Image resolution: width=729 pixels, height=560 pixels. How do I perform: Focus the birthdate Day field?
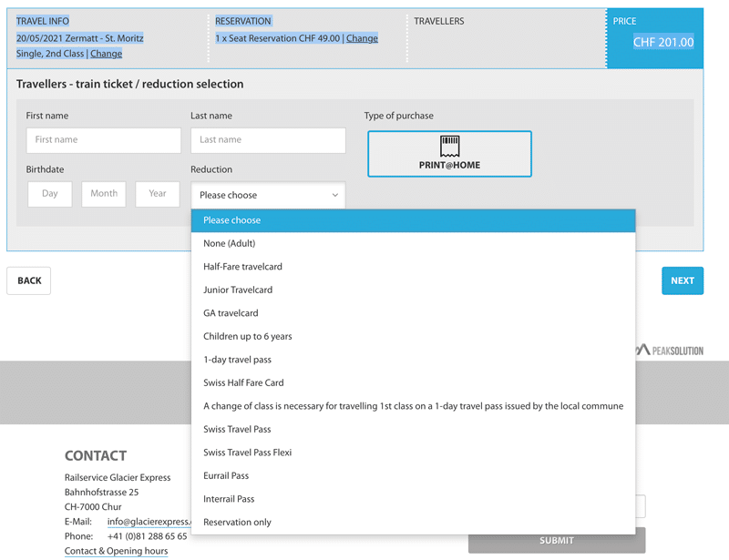click(50, 194)
